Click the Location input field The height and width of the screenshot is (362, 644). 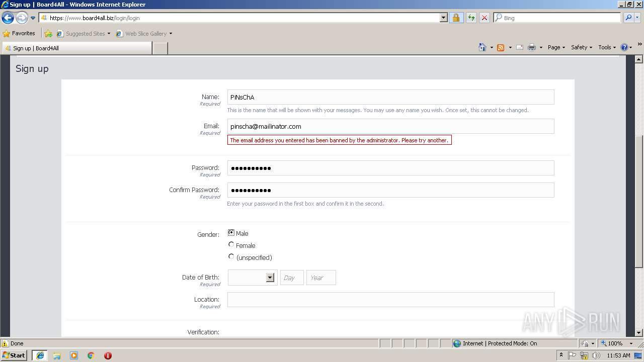coord(390,300)
